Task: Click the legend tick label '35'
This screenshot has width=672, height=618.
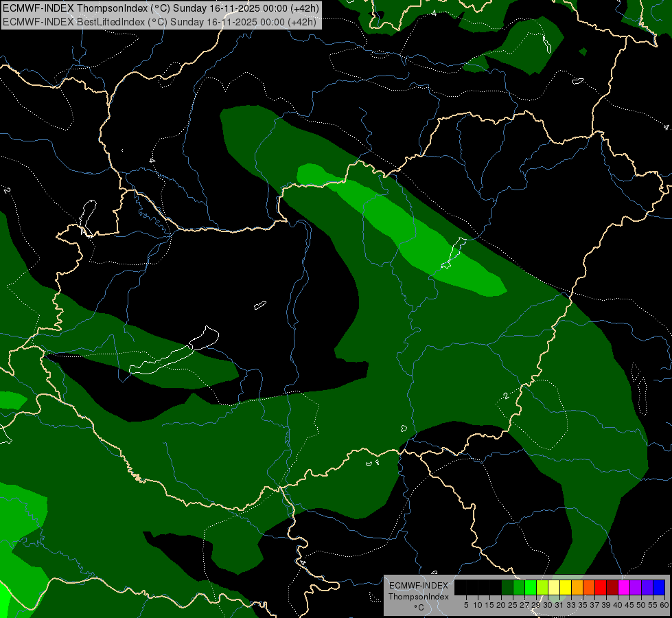Action: [x=583, y=605]
